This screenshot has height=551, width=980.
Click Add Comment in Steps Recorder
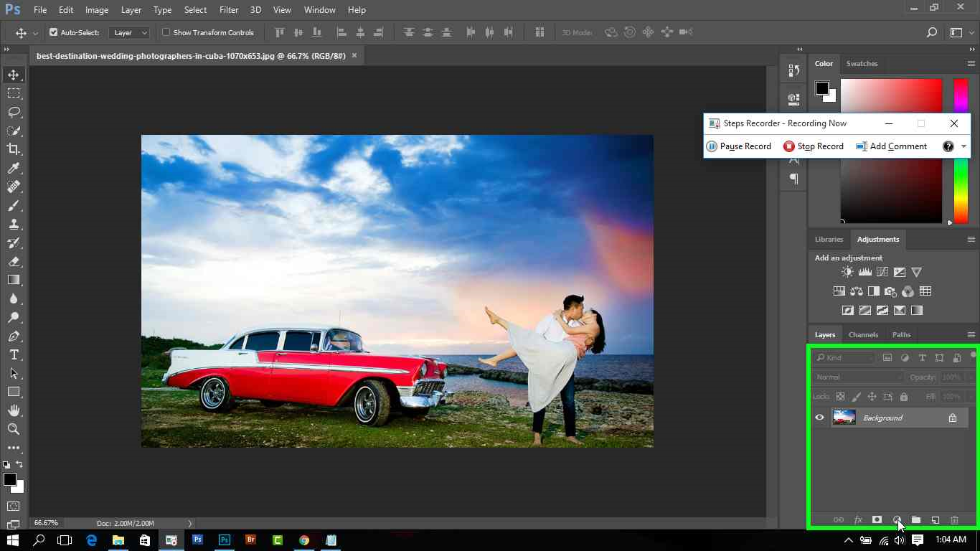coord(892,146)
